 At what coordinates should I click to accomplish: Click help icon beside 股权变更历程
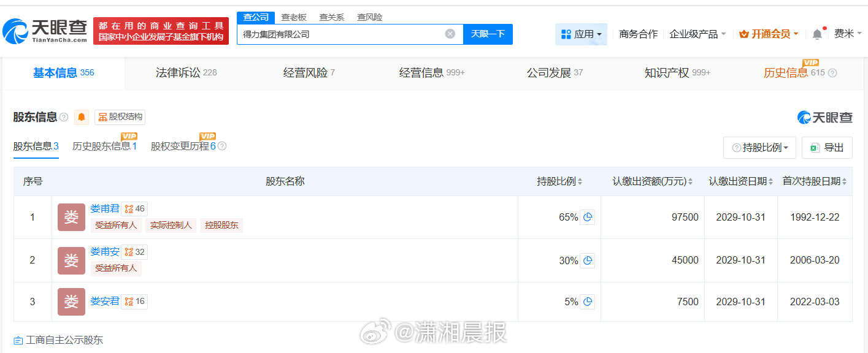(x=222, y=146)
